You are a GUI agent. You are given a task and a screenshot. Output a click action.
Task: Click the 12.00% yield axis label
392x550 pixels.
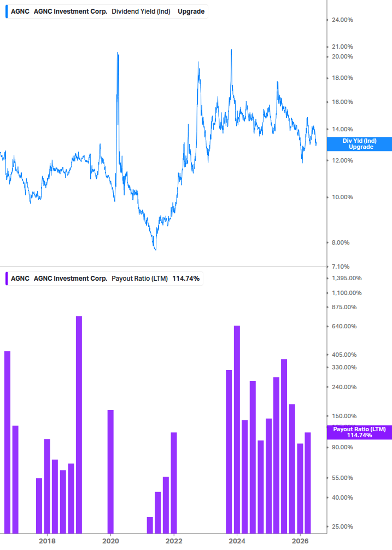[x=342, y=161]
